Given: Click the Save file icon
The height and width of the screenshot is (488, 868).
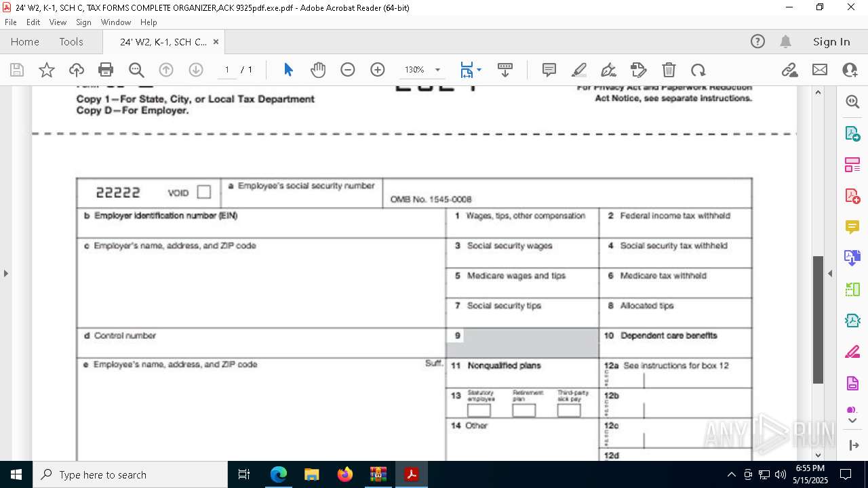Looking at the screenshot, I should pos(17,70).
